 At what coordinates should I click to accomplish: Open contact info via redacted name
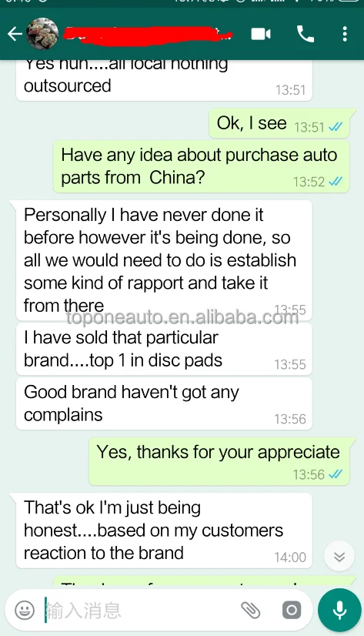tap(148, 34)
